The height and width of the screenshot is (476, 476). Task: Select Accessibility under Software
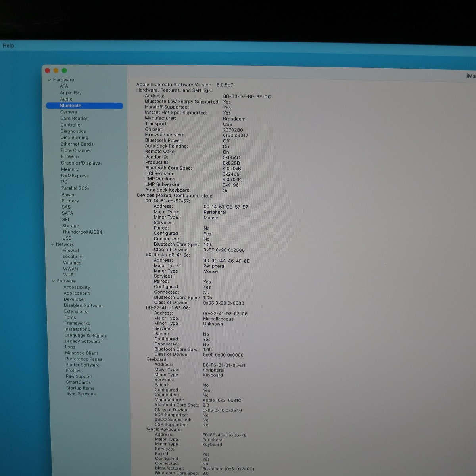click(x=77, y=287)
